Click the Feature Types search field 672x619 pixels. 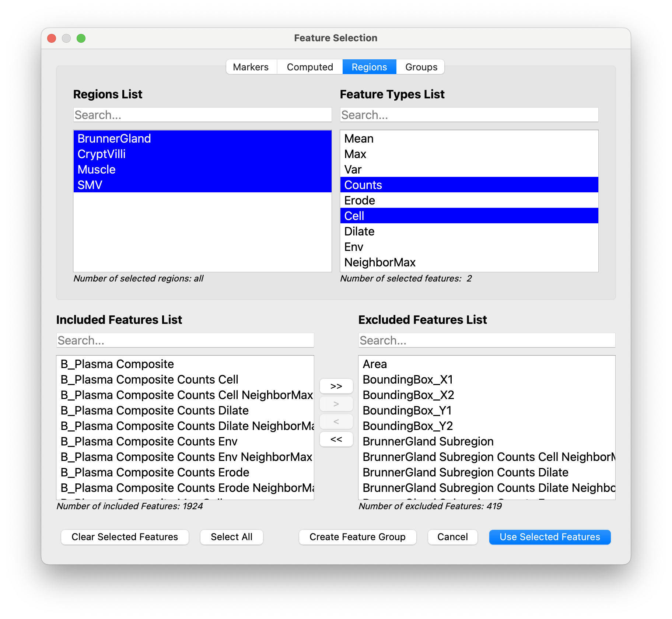[469, 115]
